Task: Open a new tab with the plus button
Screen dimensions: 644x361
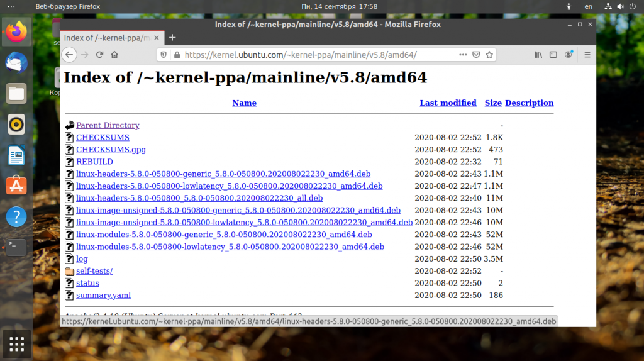Action: point(172,38)
